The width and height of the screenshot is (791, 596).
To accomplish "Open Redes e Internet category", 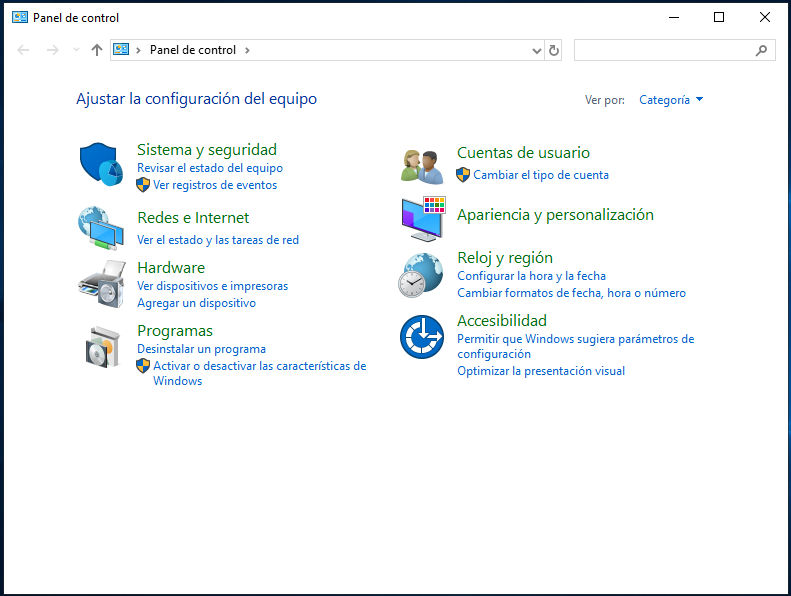I will tap(193, 218).
